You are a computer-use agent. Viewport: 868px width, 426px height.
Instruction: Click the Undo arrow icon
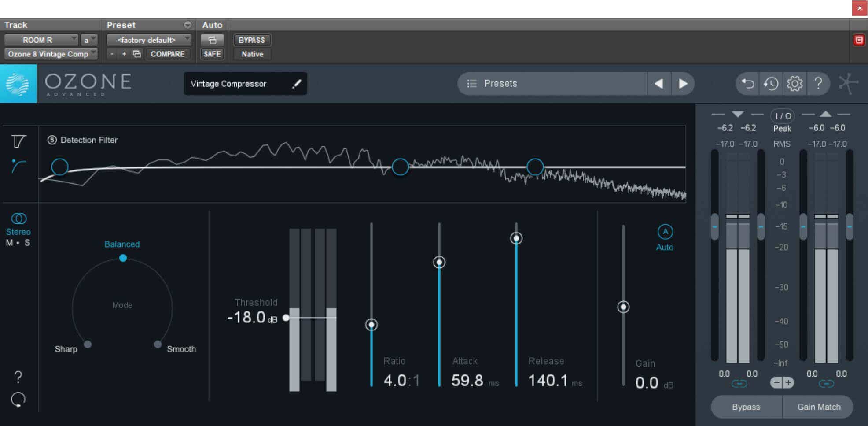click(747, 83)
